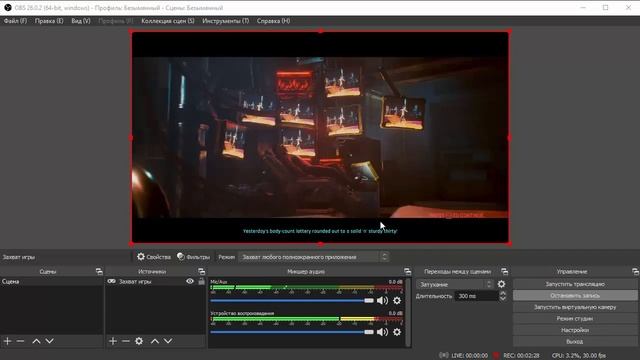Click the red REC status indicator
This screenshot has width=640, height=360.
(x=496, y=355)
